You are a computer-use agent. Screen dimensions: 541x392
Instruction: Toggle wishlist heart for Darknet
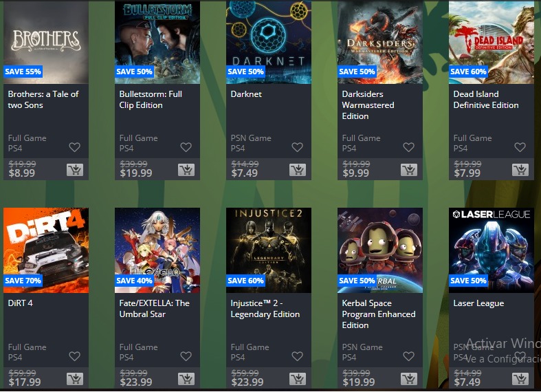tap(298, 147)
